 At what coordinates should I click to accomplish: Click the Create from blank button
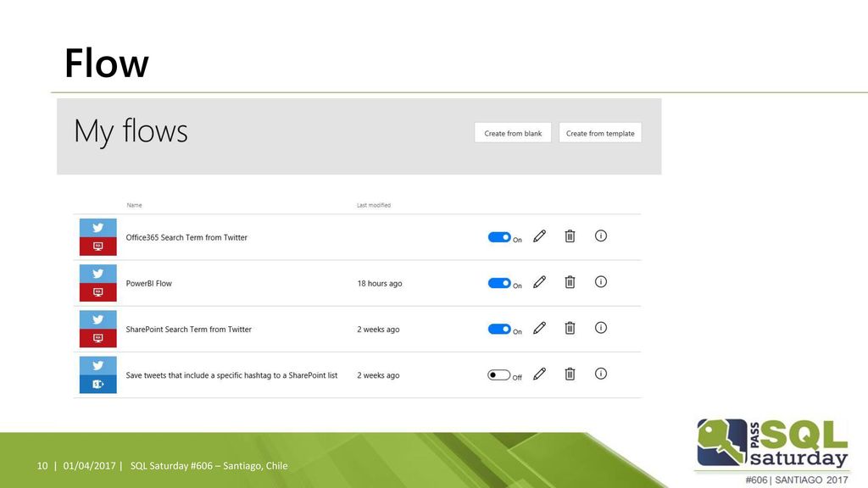[x=513, y=133]
